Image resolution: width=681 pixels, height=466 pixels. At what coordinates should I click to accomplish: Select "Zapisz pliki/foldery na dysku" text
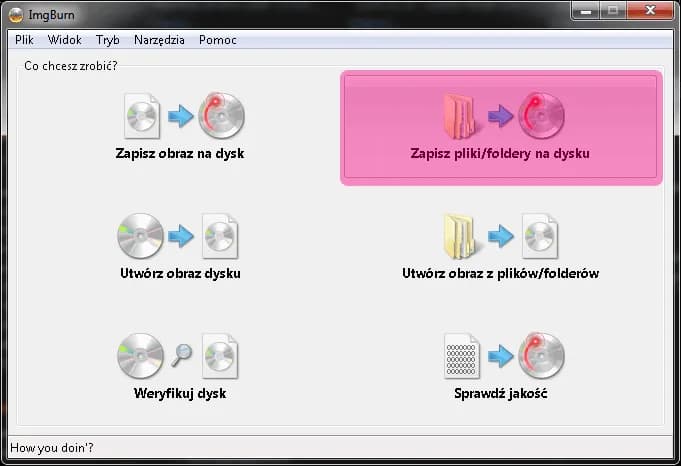[500, 154]
